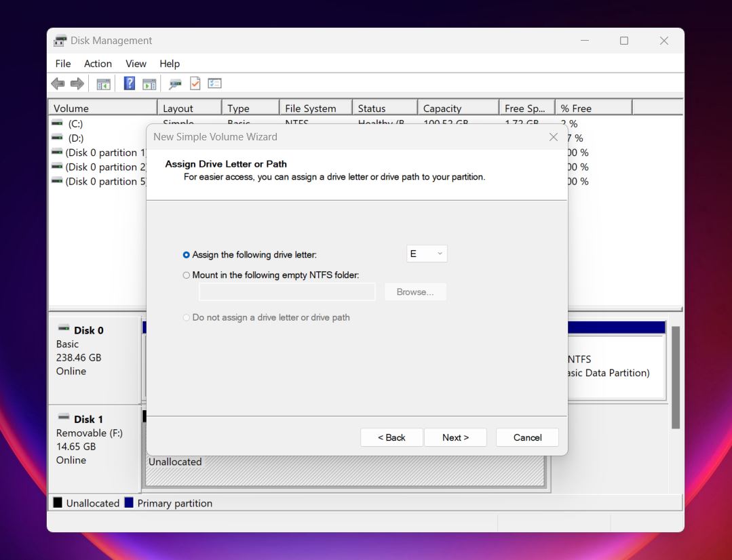
Task: Select Do not assign drive letter option
Action: 187,317
